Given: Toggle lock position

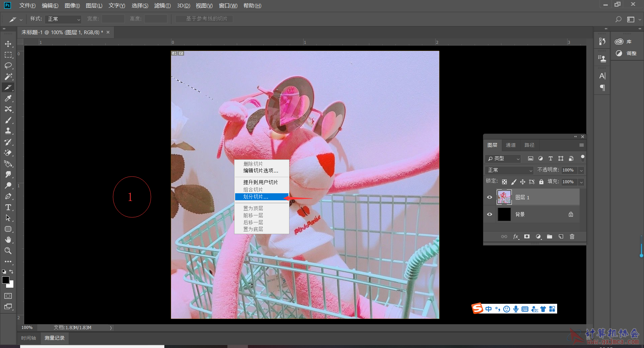Looking at the screenshot, I should point(523,182).
